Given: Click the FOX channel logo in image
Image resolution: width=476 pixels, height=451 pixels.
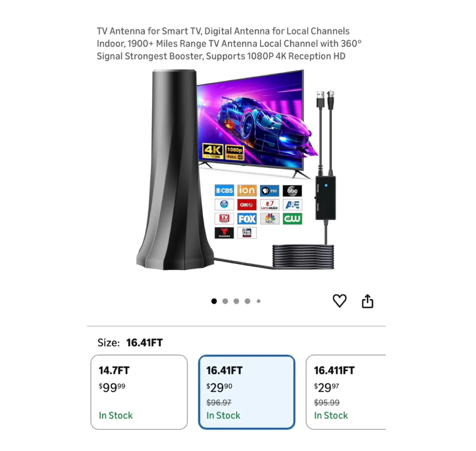Looking at the screenshot, I should (x=247, y=219).
